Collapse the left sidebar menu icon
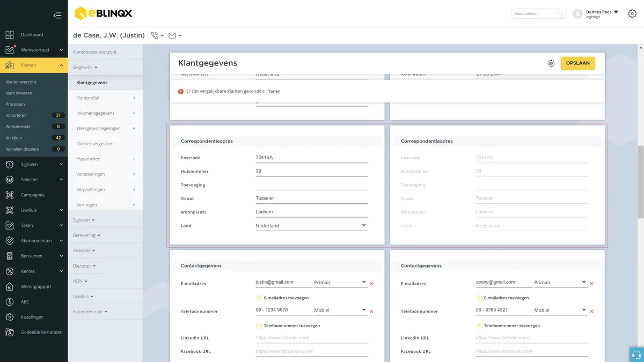644x362 pixels. tap(57, 16)
